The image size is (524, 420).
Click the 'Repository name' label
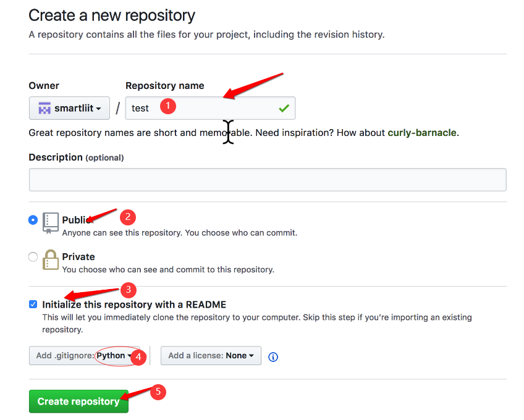(165, 86)
